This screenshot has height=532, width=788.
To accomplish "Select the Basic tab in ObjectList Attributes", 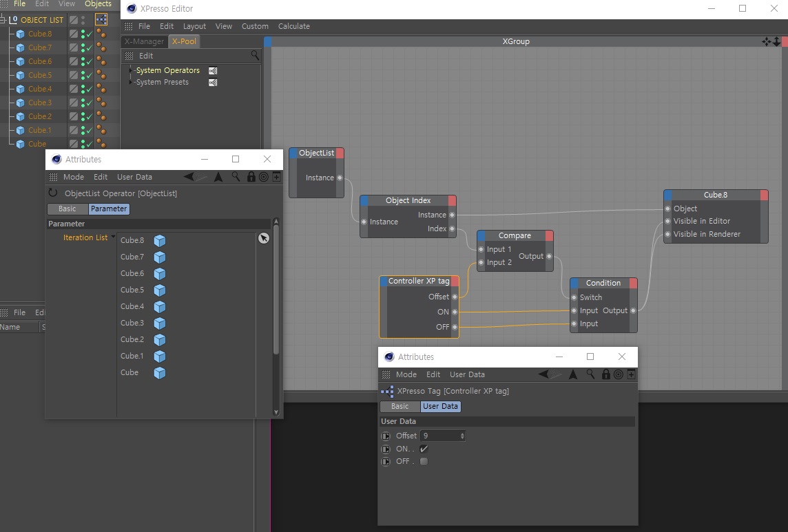I will 68,209.
